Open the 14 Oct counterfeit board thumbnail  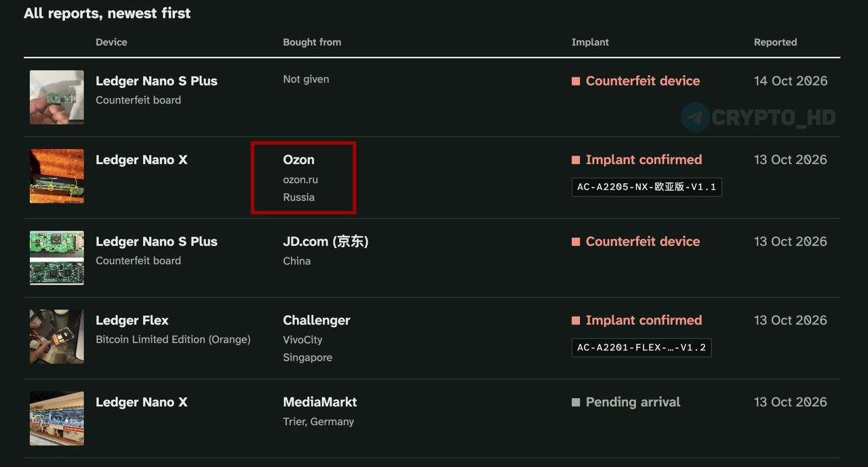coord(57,97)
